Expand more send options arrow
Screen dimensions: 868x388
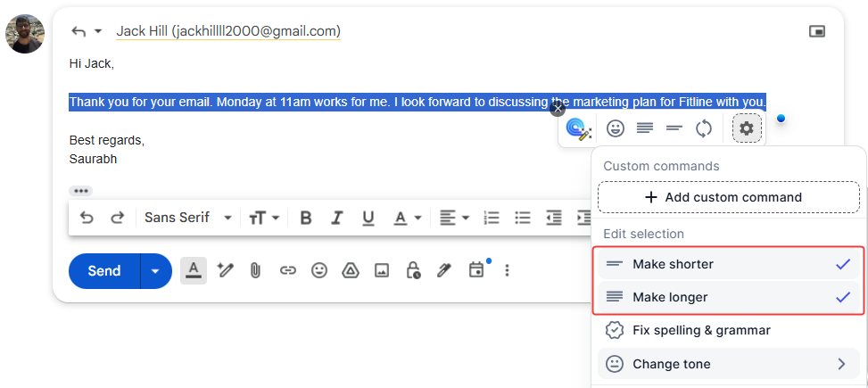(155, 271)
